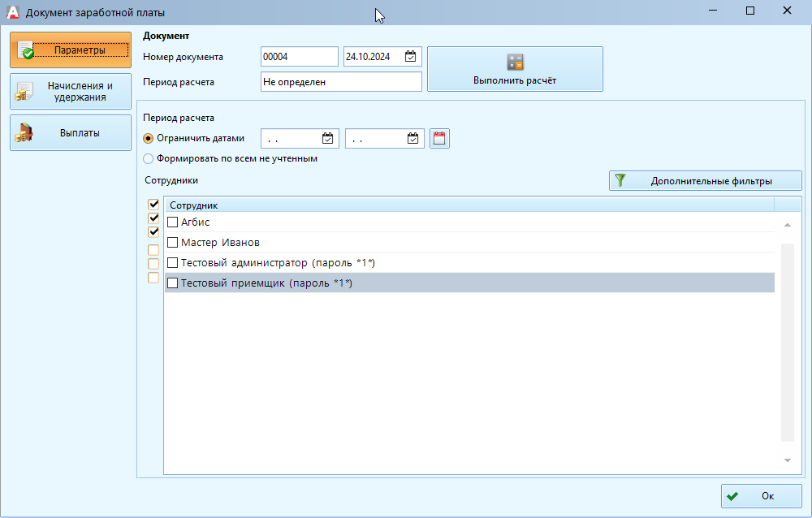
Task: Open calendar dropdown of period end date
Action: click(413, 139)
